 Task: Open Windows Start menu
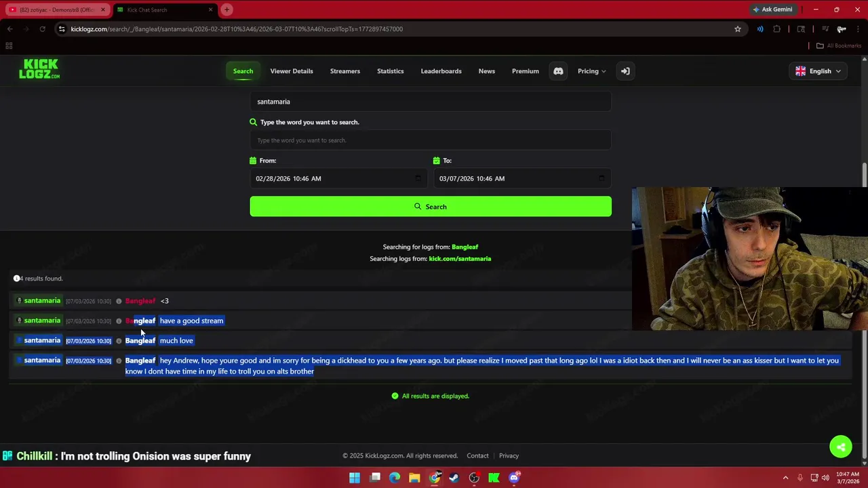(355, 478)
